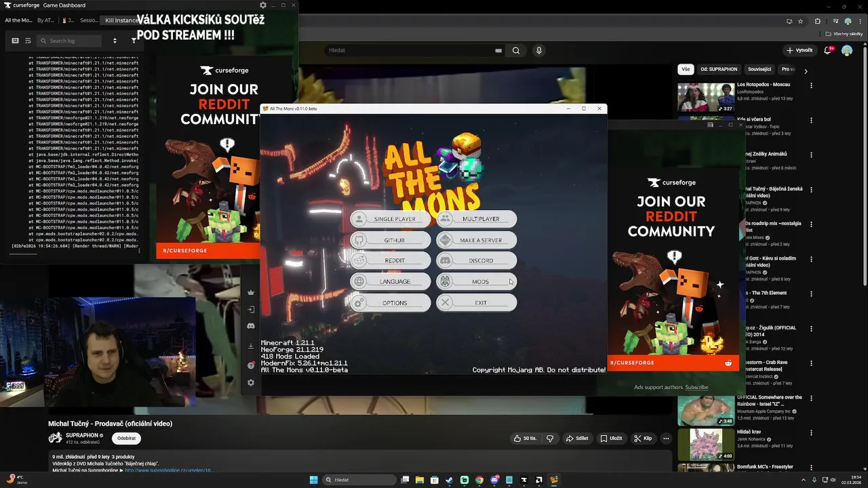This screenshot has height=488, width=868.
Task: Select the All the Mo... tab in dashboard
Action: tap(18, 20)
